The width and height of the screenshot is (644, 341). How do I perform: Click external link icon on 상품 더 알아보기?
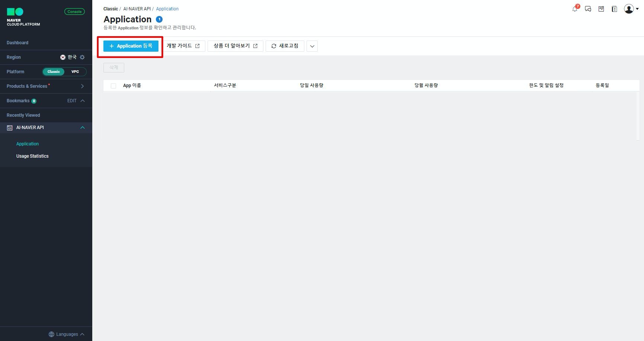pos(255,46)
